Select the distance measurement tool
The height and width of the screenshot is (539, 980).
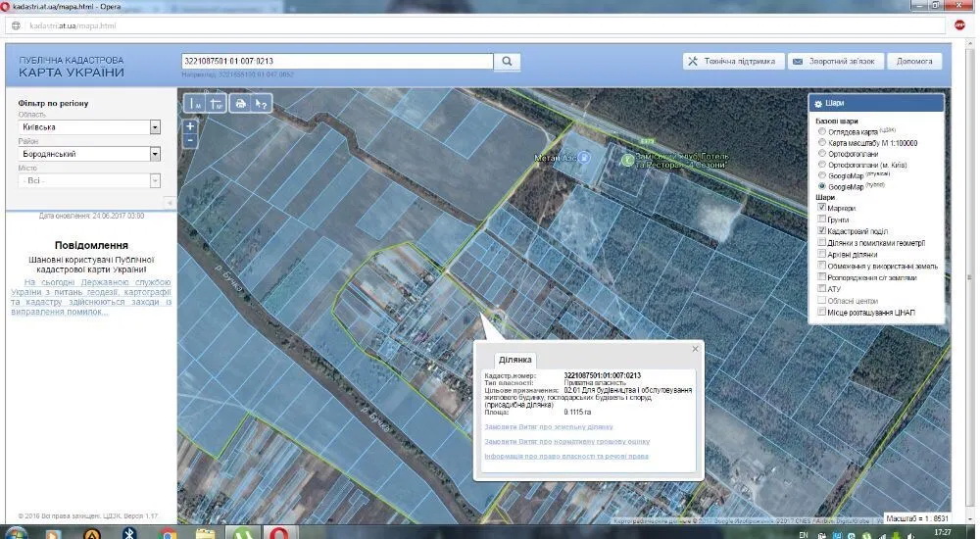(x=194, y=103)
